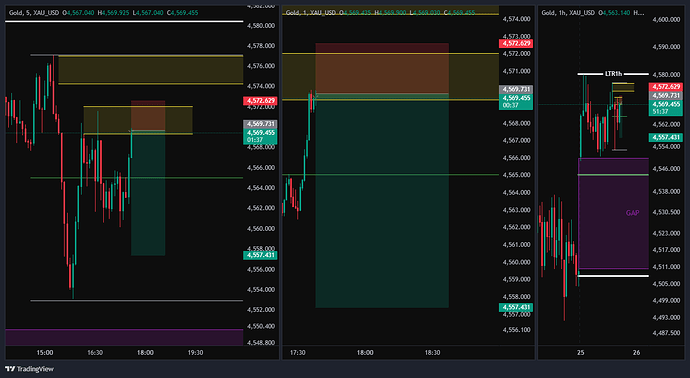This screenshot has width=690, height=378.
Task: Click the red 4,572.629 label in 5-minute chart
Action: (260, 101)
